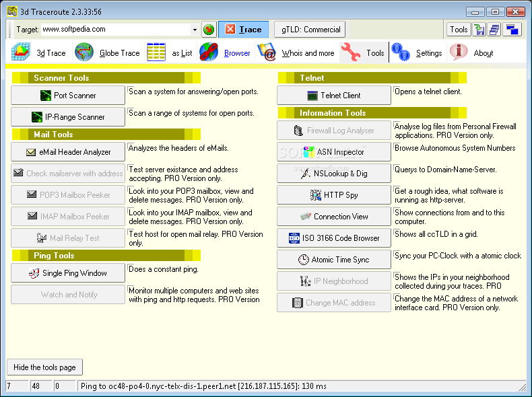Open the Globe Trace globe icon
532x397 pixels.
tap(84, 52)
